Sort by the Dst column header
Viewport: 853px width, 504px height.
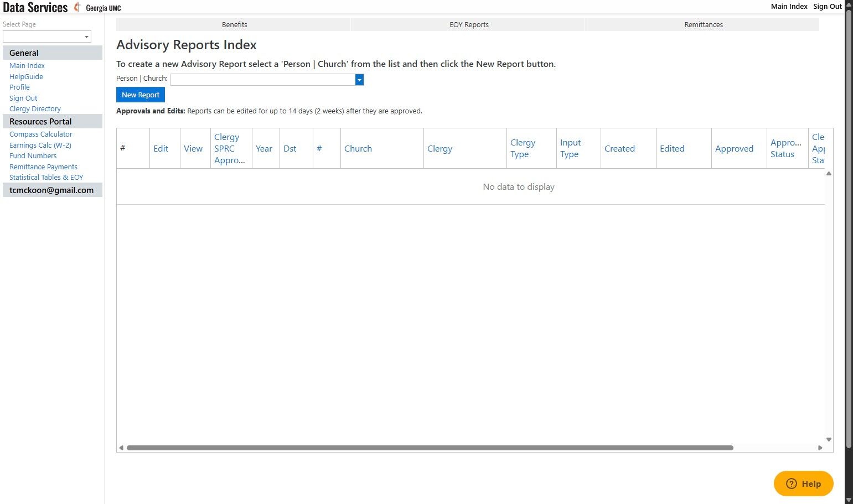290,148
